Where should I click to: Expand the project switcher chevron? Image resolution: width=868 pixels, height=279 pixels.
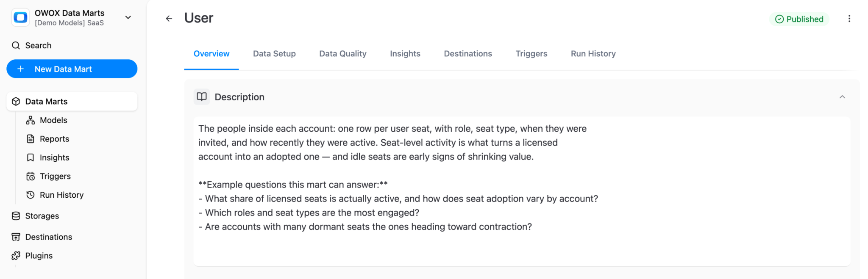(x=128, y=17)
